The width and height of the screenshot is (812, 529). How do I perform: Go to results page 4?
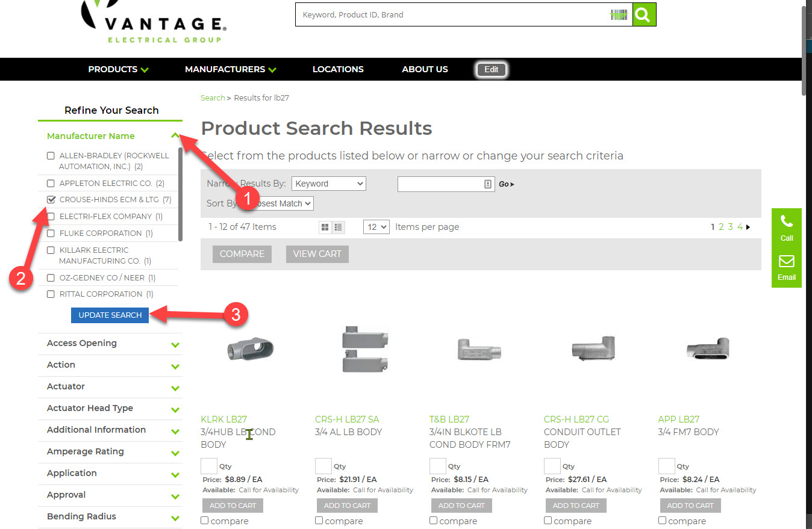click(740, 227)
